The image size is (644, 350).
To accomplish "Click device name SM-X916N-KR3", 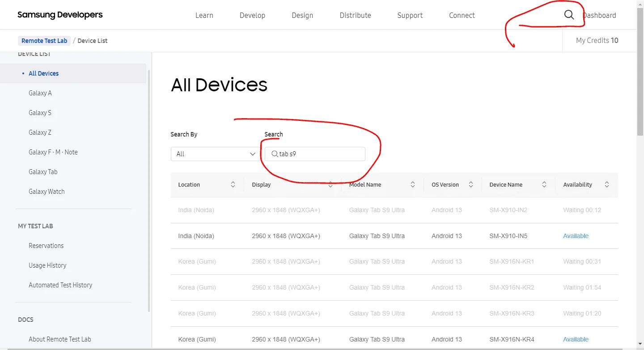I will click(x=512, y=313).
